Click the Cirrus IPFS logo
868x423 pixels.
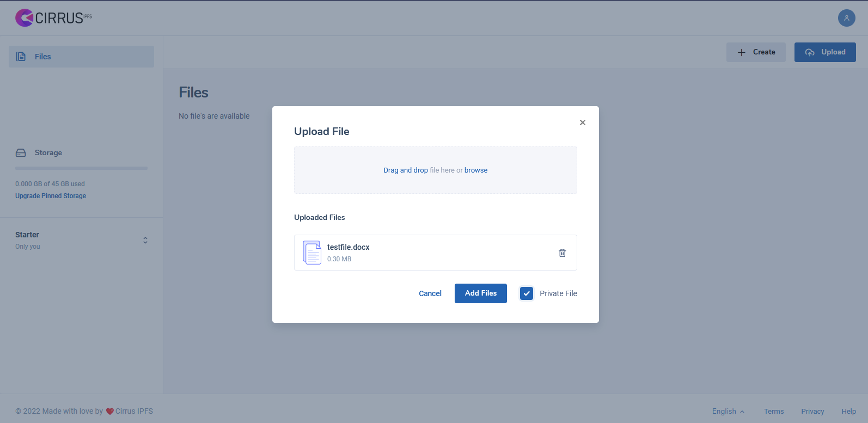[x=53, y=18]
